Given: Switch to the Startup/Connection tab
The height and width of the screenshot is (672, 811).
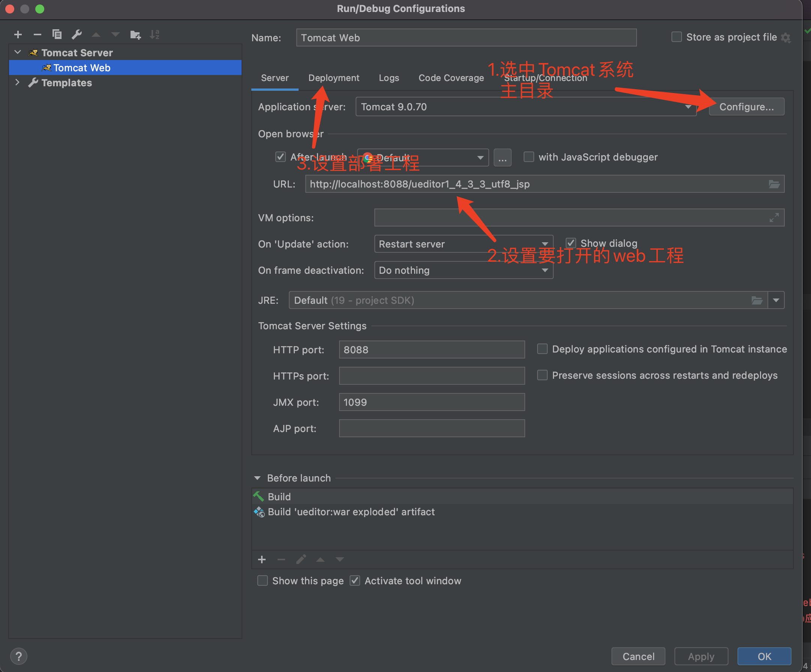Looking at the screenshot, I should [x=545, y=78].
